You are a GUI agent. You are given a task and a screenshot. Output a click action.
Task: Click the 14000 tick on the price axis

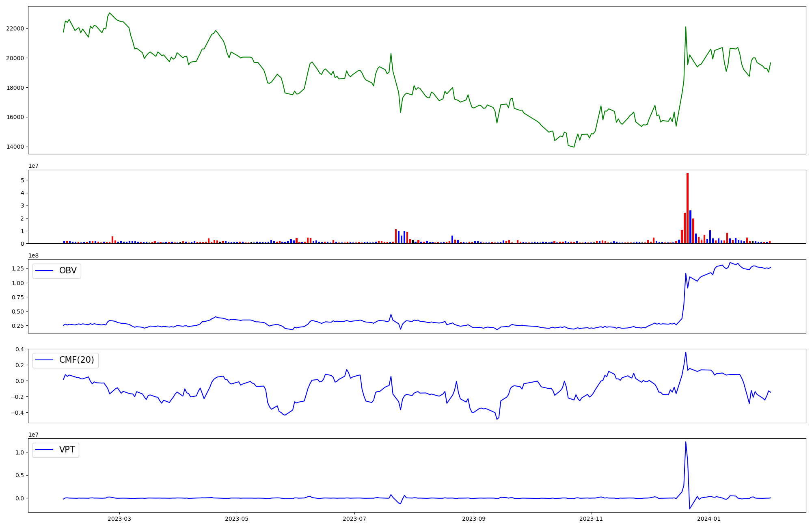pos(15,147)
